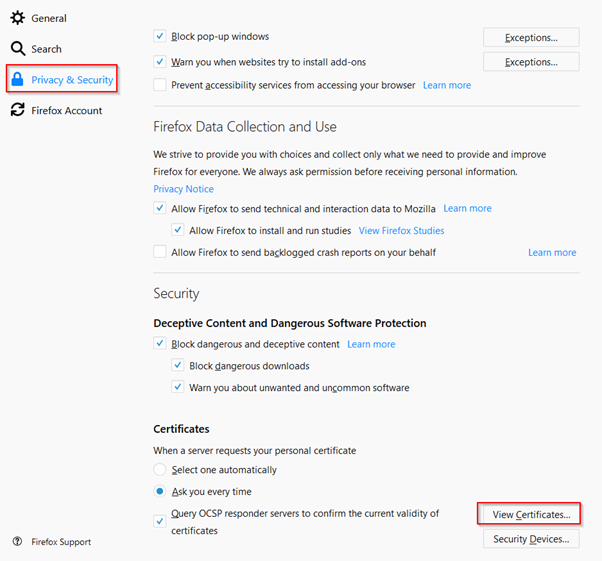
Task: Choose Select one automatically option
Action: (x=160, y=470)
